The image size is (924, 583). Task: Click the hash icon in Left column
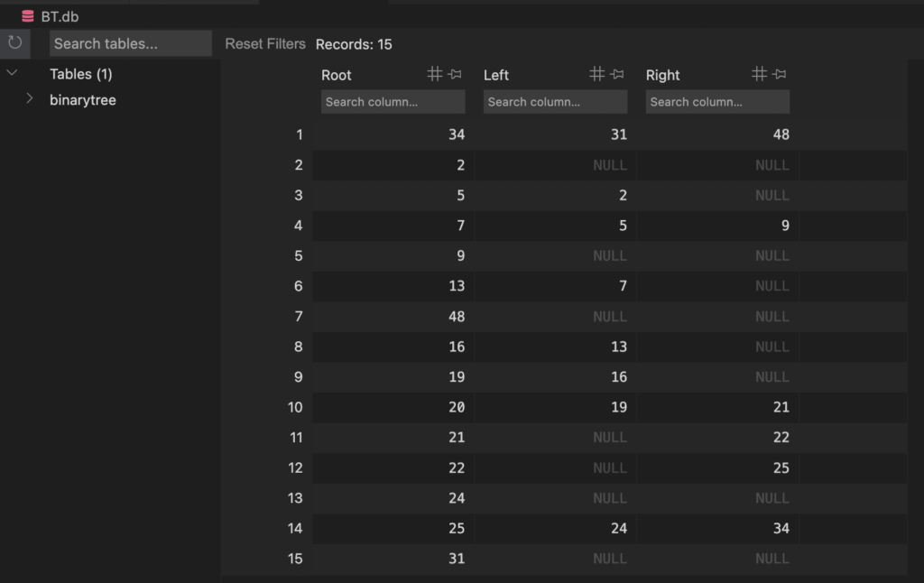596,75
